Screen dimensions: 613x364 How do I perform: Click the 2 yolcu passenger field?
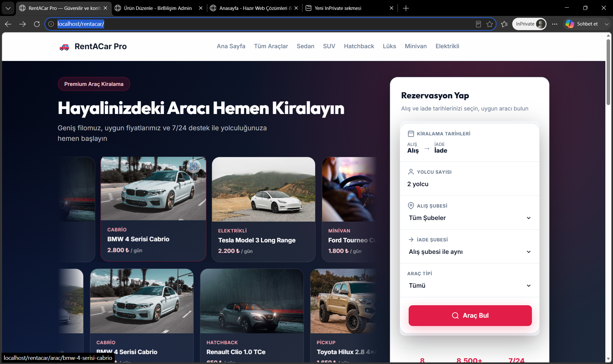[418, 184]
